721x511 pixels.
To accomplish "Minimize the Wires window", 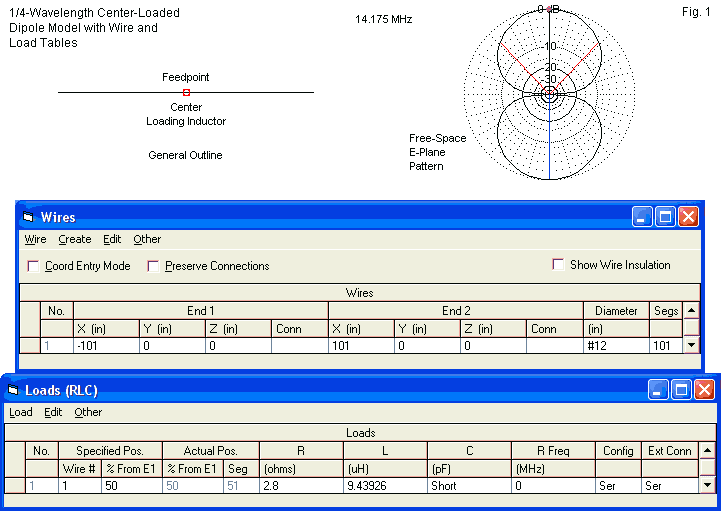I will pos(643,216).
